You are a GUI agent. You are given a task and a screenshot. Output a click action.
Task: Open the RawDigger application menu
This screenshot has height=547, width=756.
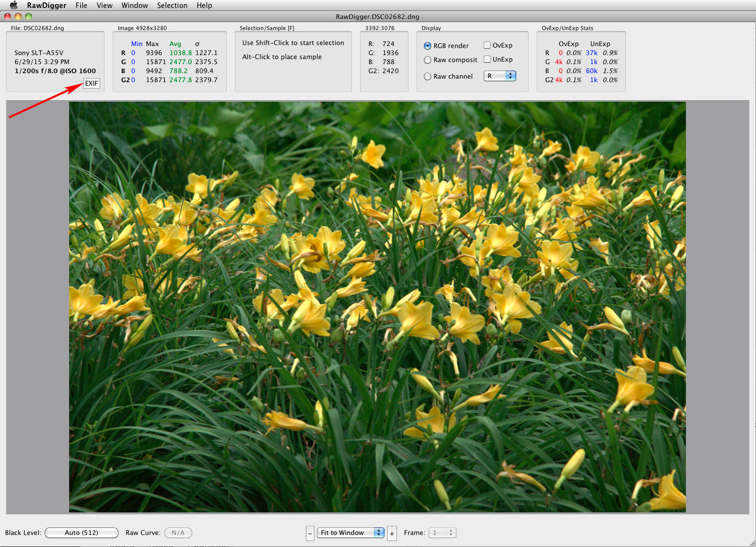pyautogui.click(x=47, y=6)
